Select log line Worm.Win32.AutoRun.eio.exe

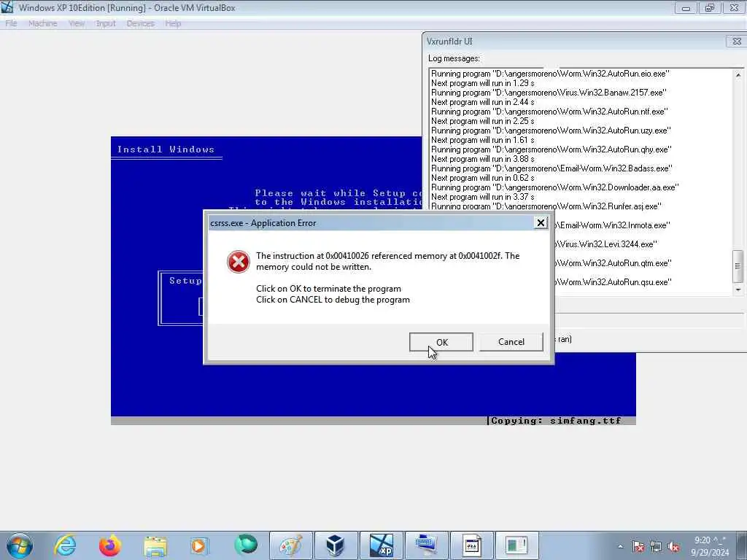pos(550,74)
